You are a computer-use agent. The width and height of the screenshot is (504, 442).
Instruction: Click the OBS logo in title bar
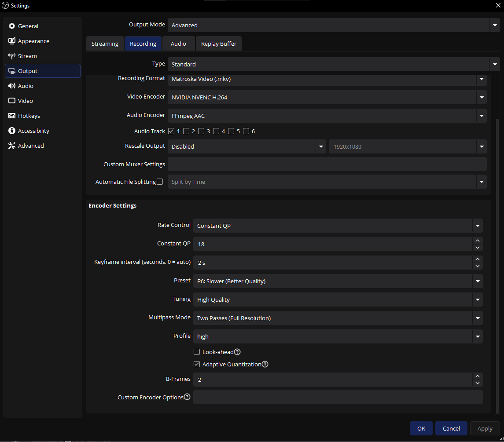(x=5, y=5)
